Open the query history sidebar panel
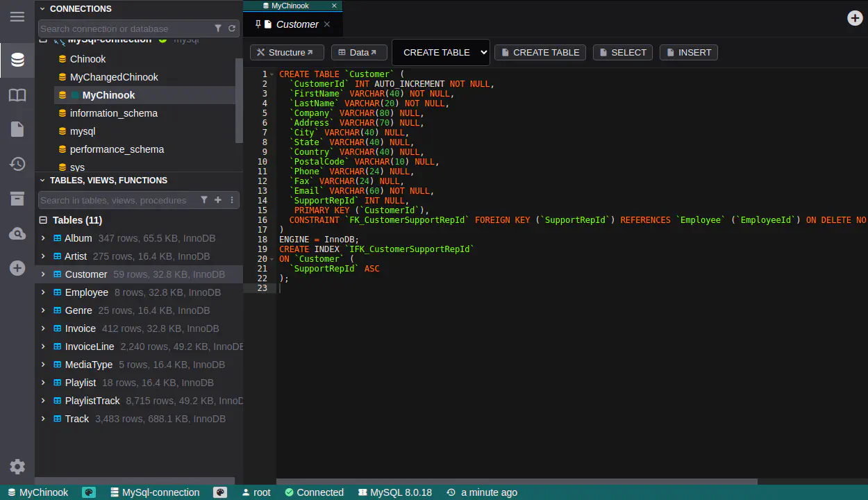This screenshot has height=500, width=868. [x=17, y=164]
